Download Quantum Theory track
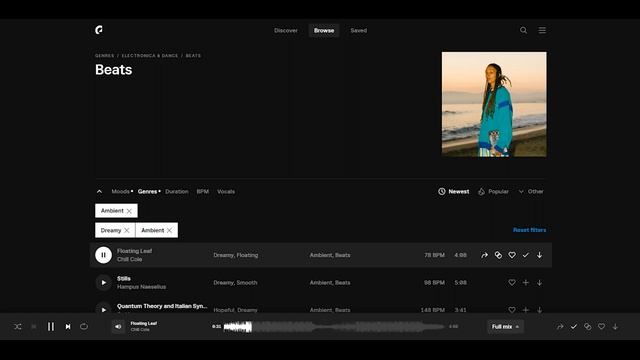Image resolution: width=640 pixels, height=360 pixels. (x=540, y=309)
